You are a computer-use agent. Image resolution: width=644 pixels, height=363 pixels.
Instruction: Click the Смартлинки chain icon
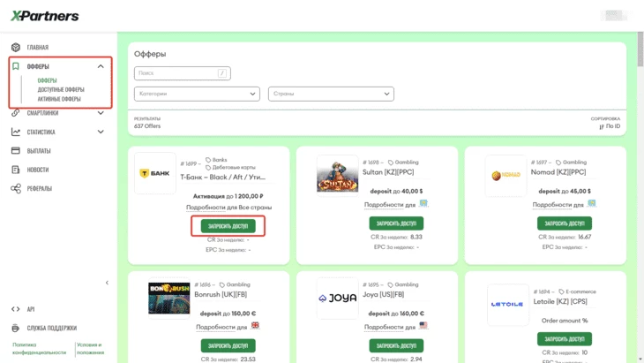[16, 113]
